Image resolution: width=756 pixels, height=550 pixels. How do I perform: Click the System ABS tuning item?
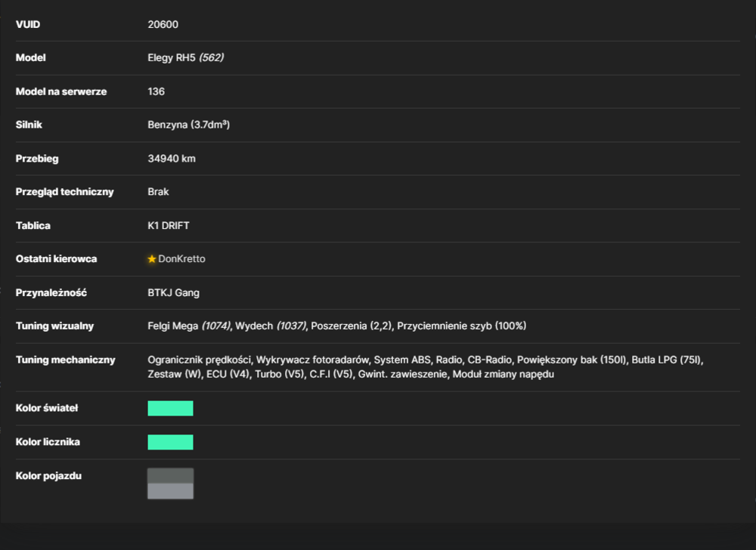pyautogui.click(x=402, y=360)
